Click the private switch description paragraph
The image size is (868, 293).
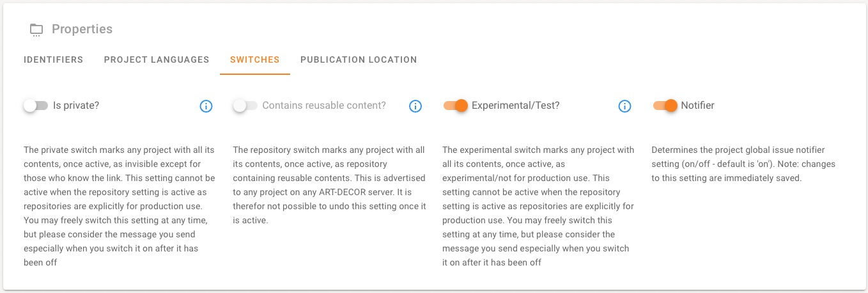click(x=120, y=206)
